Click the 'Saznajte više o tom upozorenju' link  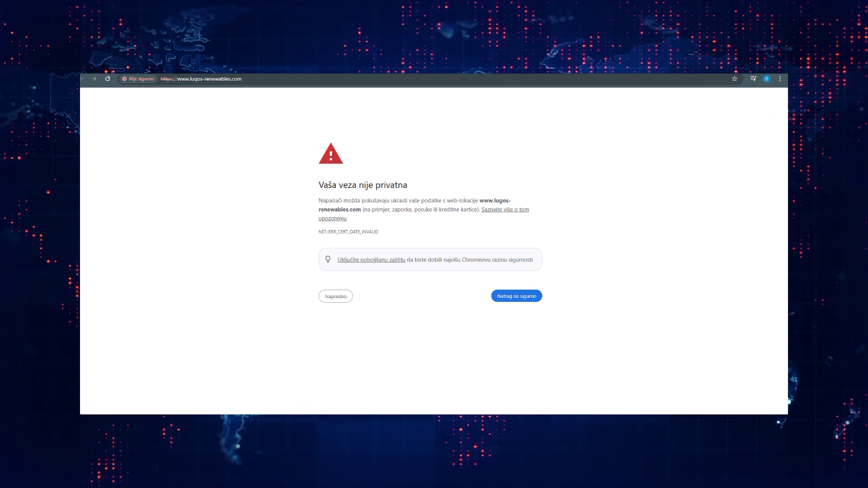coord(505,210)
